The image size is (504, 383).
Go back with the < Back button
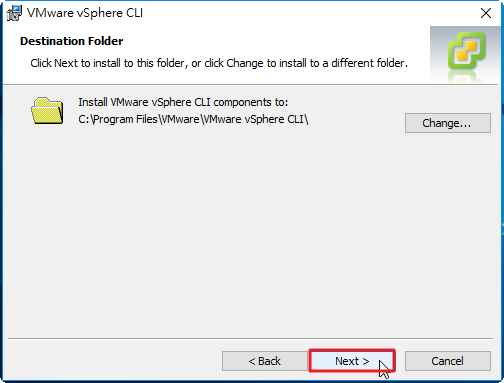(x=265, y=361)
